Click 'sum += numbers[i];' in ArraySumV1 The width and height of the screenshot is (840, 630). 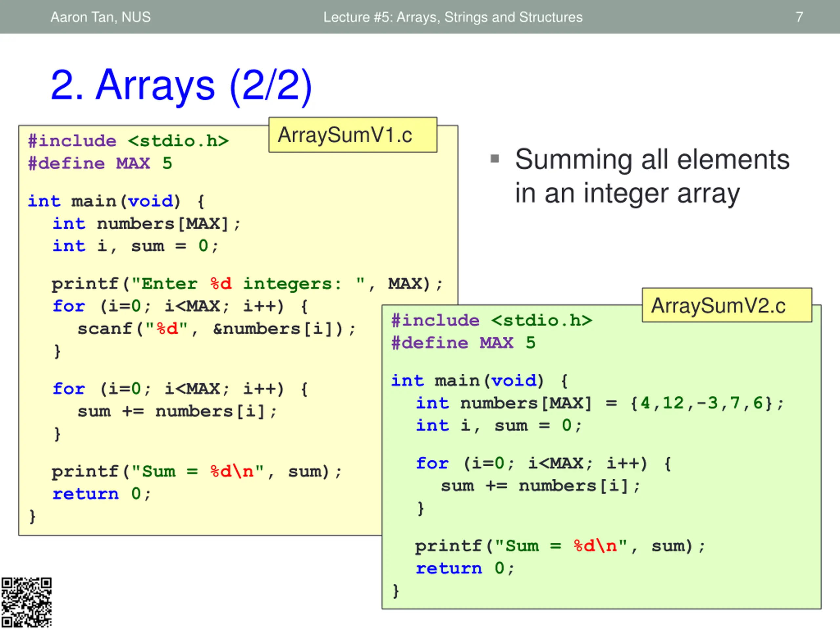tap(177, 411)
